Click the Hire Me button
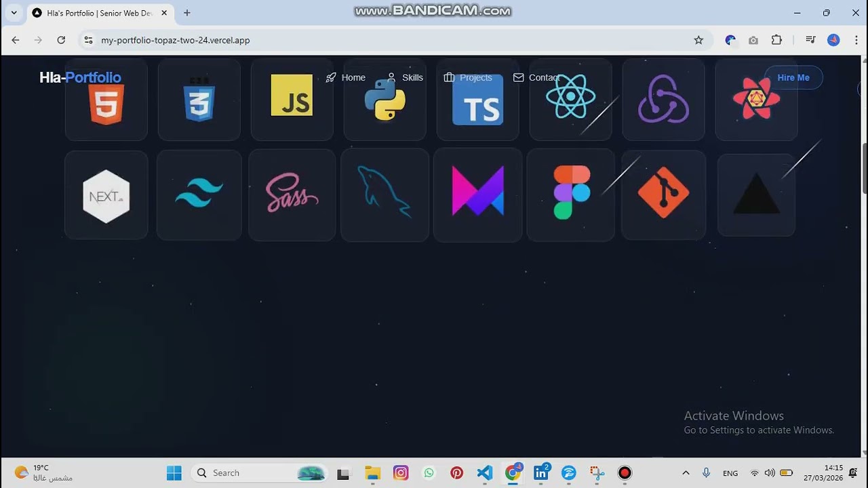 tap(793, 77)
